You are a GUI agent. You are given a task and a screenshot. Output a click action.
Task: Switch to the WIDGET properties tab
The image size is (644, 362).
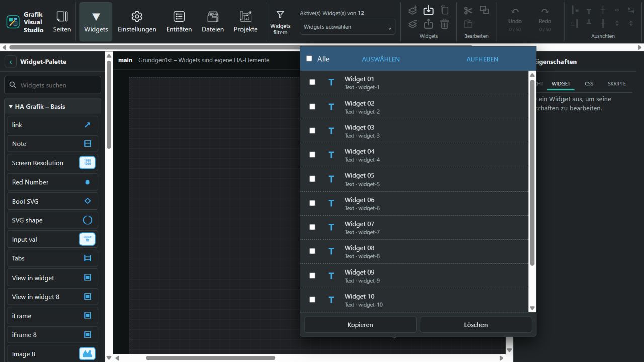point(561,84)
